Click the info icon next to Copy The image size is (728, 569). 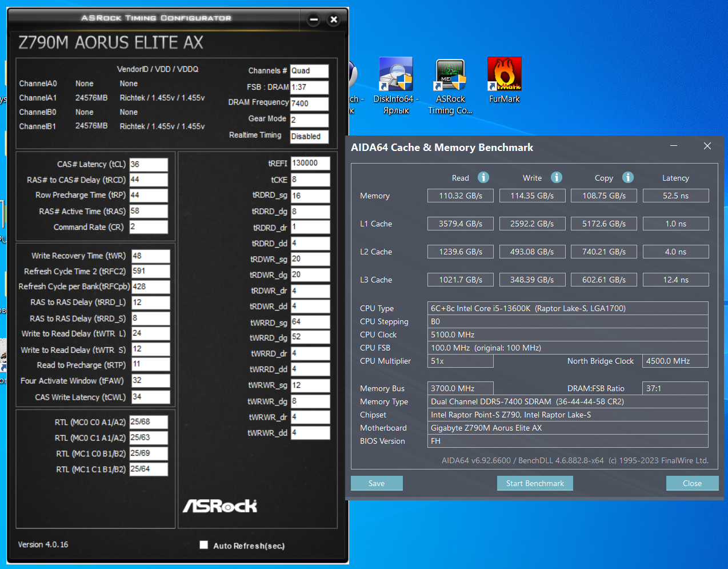click(628, 177)
